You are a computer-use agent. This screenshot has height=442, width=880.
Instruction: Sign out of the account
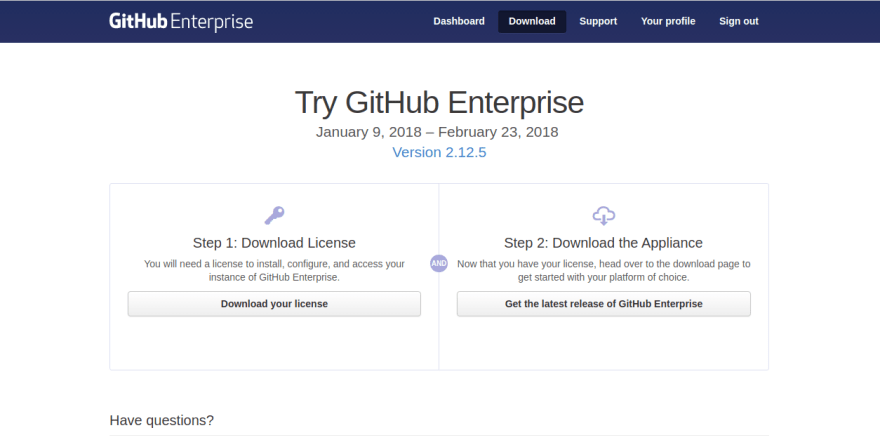[739, 21]
